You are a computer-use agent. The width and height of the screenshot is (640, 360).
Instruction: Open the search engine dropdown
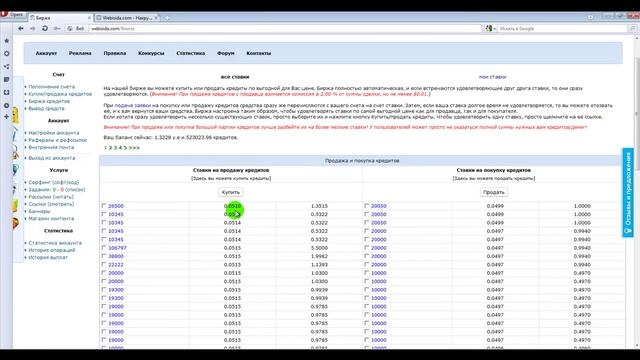(x=490, y=29)
